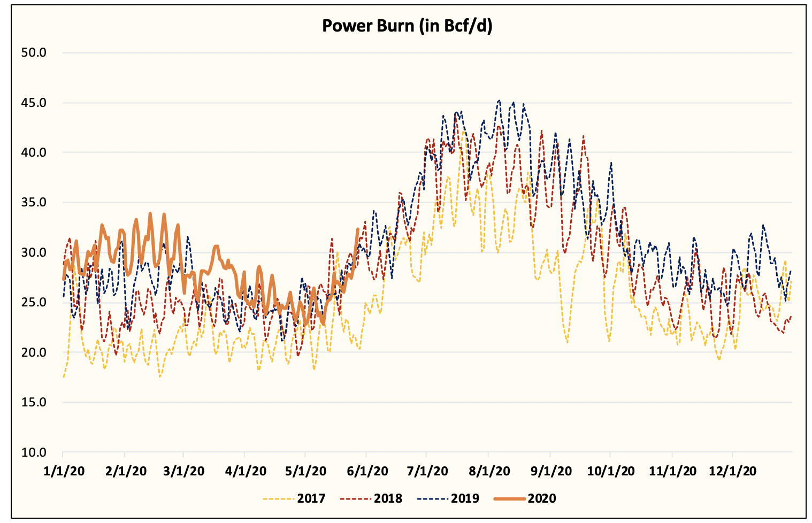812x523 pixels.
Task: Select the chart title Power Burn (in Bcf/d)
Action: tap(408, 25)
